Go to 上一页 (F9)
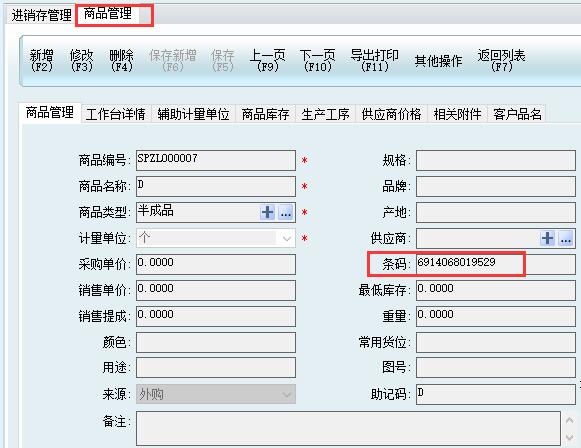581x448 pixels. (268, 61)
